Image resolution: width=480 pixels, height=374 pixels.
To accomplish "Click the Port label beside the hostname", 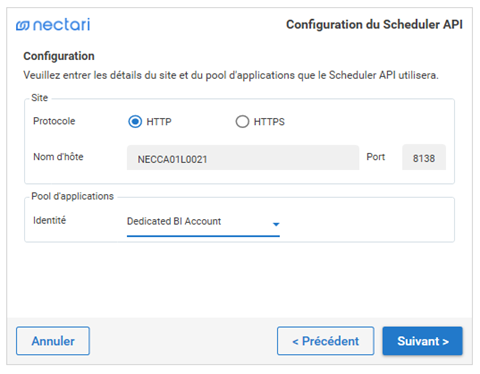I will click(x=376, y=157).
